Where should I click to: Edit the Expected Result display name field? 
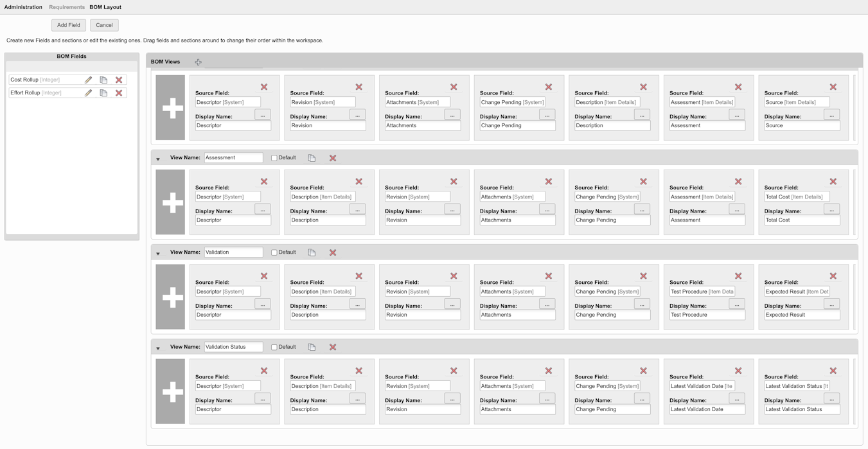tap(802, 315)
